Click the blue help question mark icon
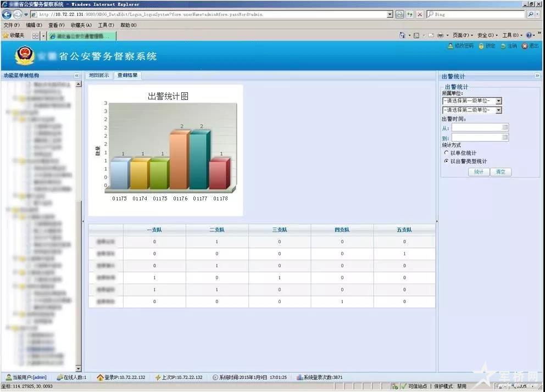Viewport: 545px width, 392px height. (x=529, y=35)
